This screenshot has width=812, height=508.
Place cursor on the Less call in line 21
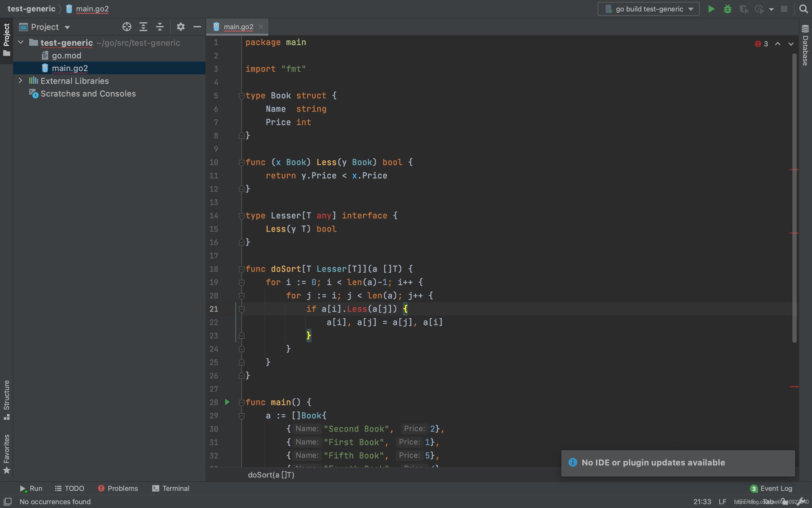pos(357,309)
